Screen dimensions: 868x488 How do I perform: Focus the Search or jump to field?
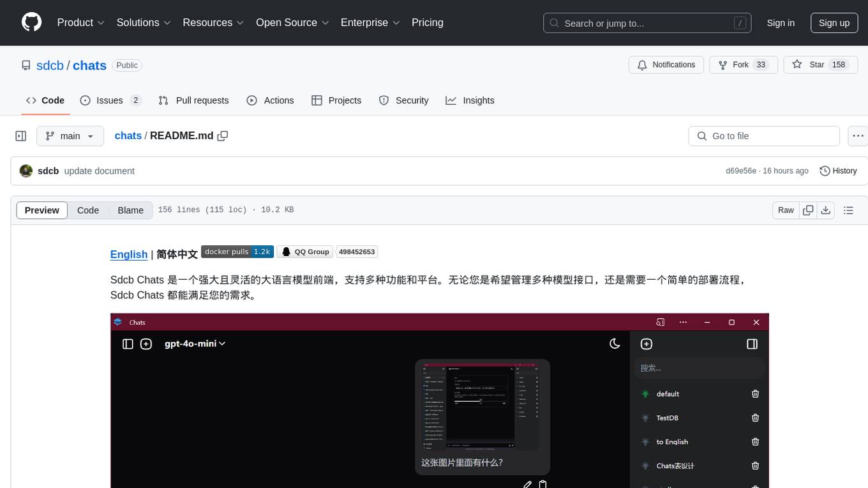tap(648, 23)
